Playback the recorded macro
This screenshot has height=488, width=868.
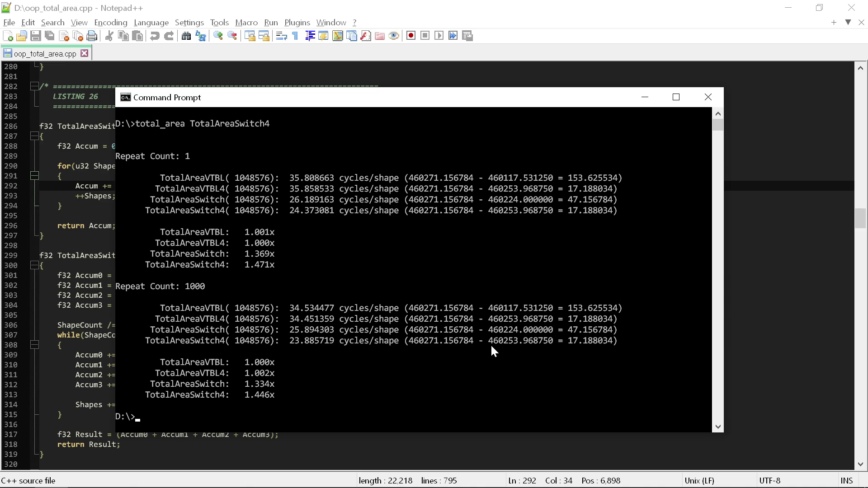tap(439, 36)
